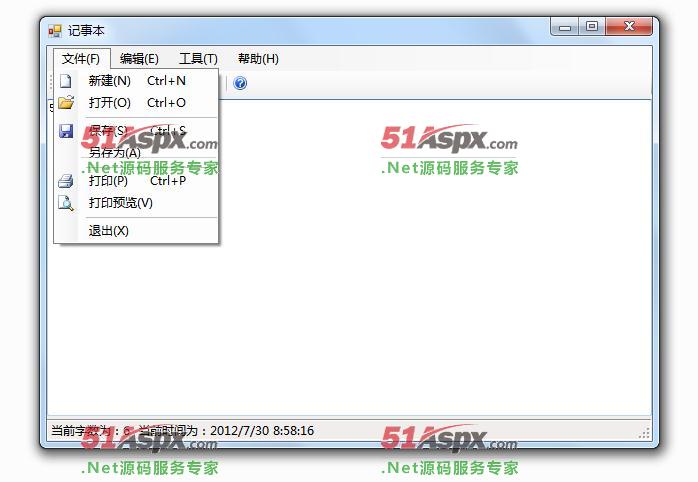
Task: Select 打印预览(V) menu entry
Action: tap(136, 203)
